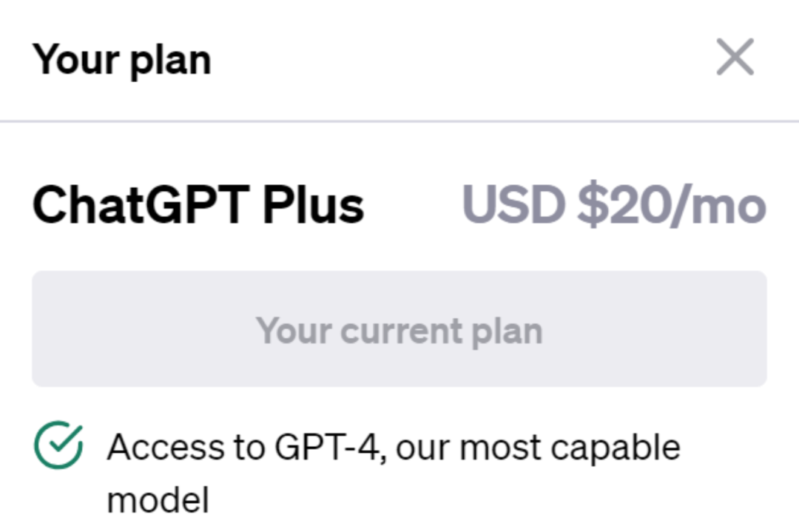Click the $20/mo amount

671,205
